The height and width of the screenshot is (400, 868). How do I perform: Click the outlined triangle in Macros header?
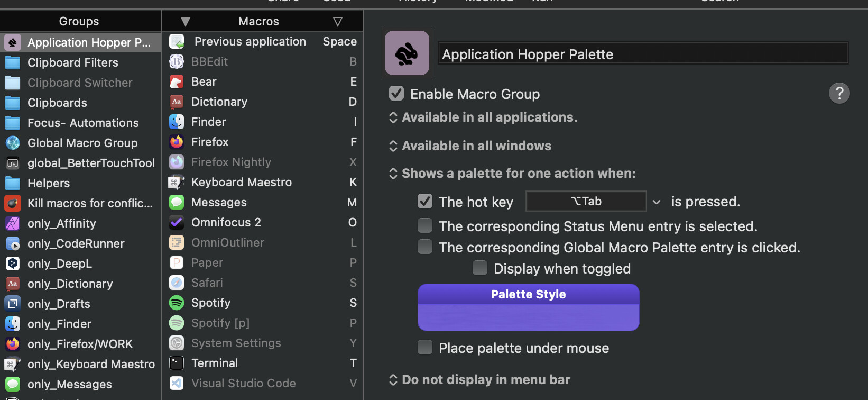(x=338, y=22)
